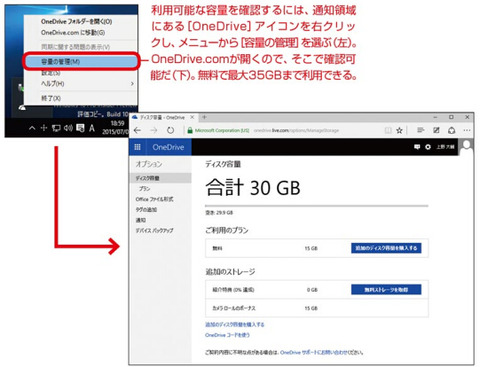
Task: Select ディスク容量 in the options sidebar
Action: click(x=161, y=178)
